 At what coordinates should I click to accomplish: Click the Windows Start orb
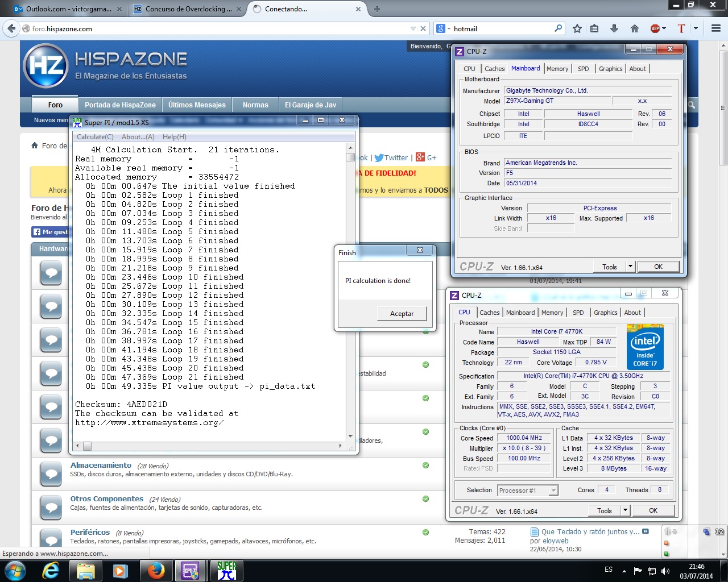(15, 570)
